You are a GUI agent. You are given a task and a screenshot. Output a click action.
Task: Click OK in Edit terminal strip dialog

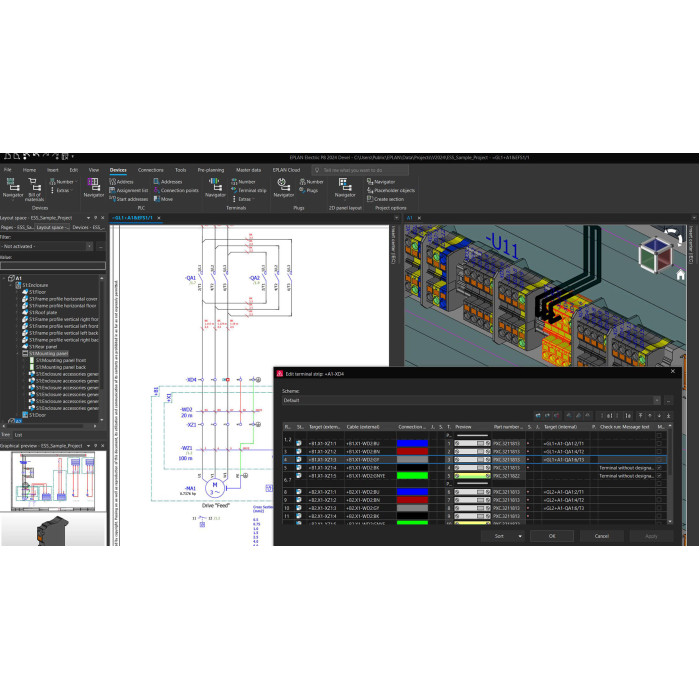(551, 536)
